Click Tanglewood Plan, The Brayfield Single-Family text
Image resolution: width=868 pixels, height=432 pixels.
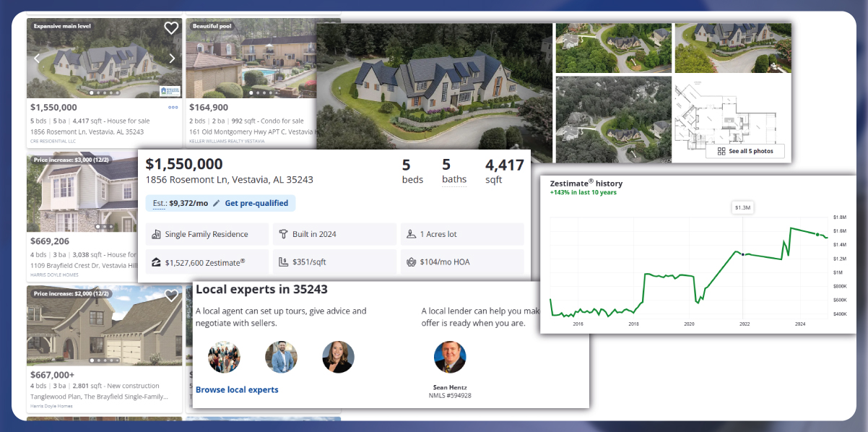(x=99, y=397)
